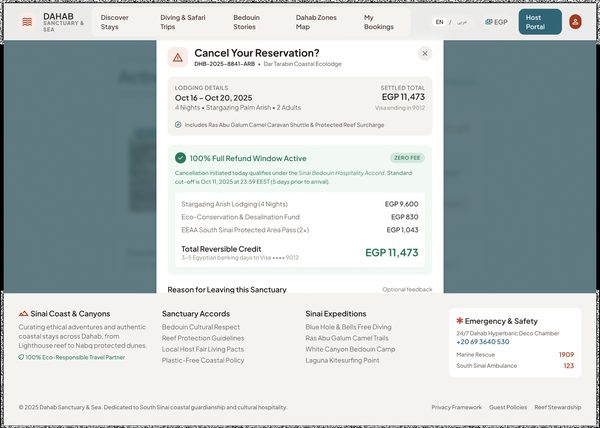Click Marine Rescue number 1909
This screenshot has height=428, width=600.
(566, 355)
